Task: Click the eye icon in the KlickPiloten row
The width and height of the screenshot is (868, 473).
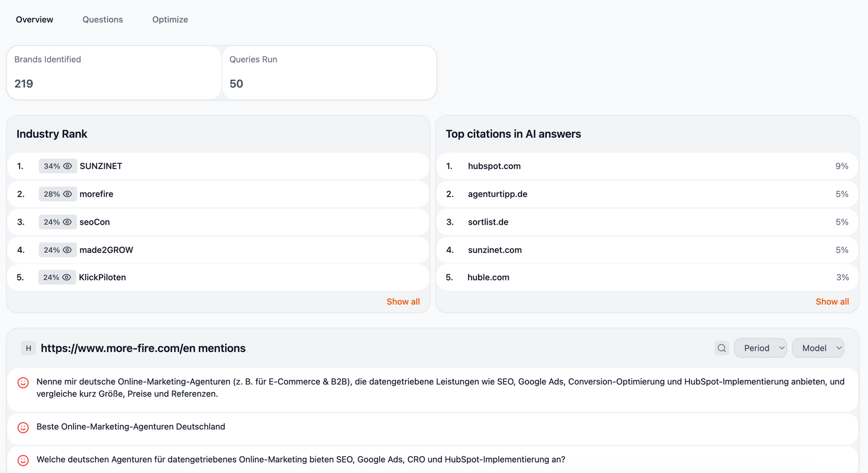Action: (67, 277)
